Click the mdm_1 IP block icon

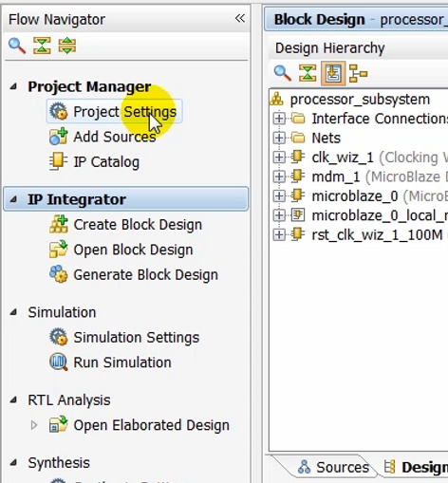298,176
